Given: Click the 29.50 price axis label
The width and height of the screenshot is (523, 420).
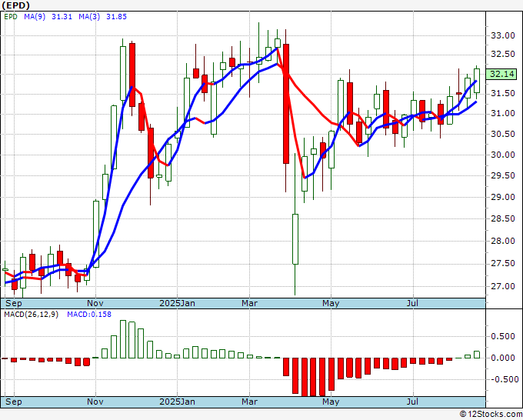Looking at the screenshot, I should click(503, 176).
